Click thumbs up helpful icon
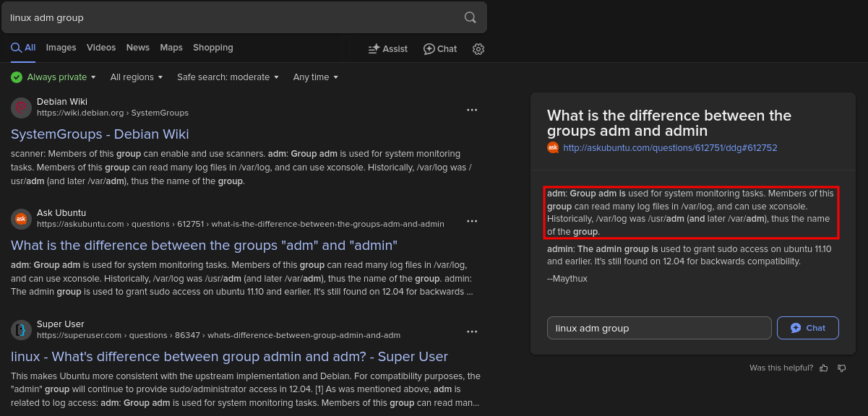The image size is (868, 416). 824,368
